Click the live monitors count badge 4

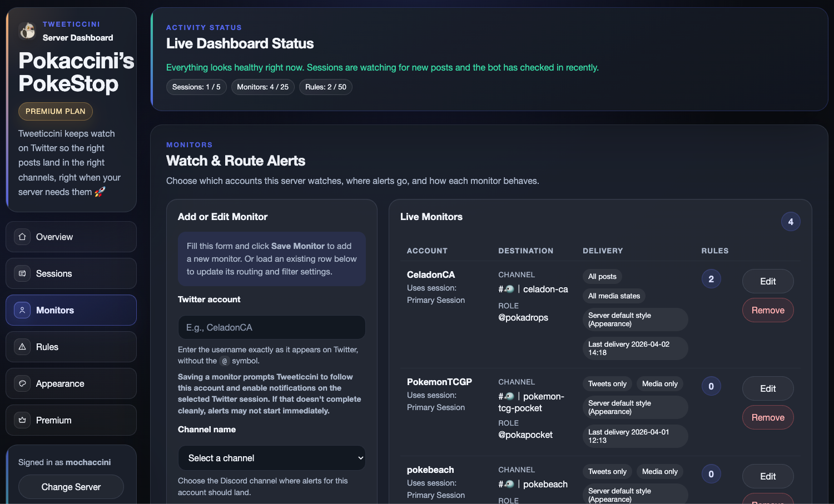(791, 222)
